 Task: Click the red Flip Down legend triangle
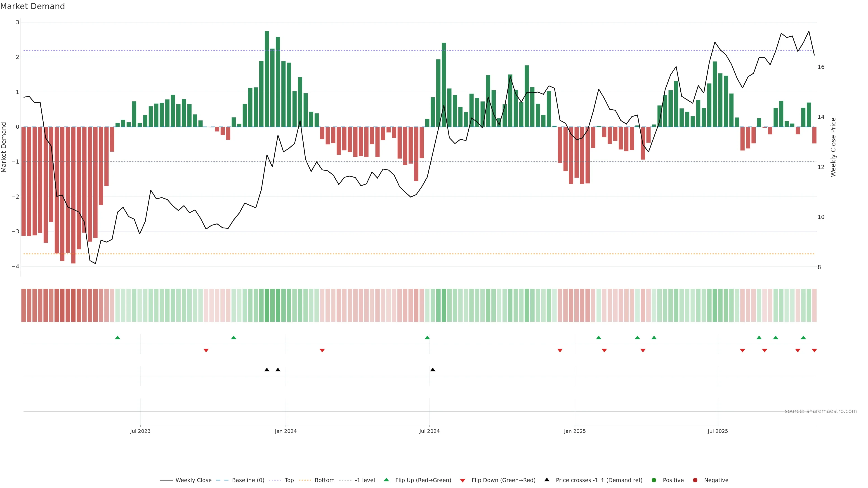pos(463,480)
